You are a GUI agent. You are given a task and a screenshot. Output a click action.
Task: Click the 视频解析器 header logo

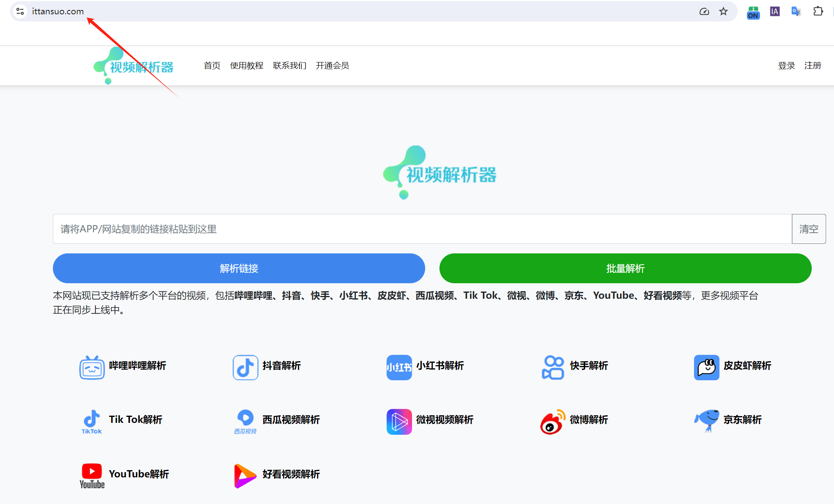tap(134, 66)
